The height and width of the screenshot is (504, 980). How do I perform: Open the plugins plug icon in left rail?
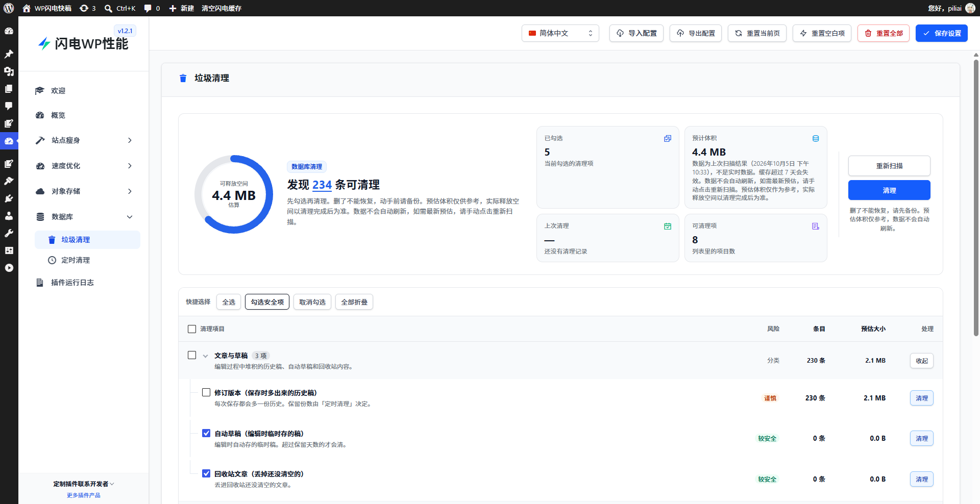pos(9,198)
